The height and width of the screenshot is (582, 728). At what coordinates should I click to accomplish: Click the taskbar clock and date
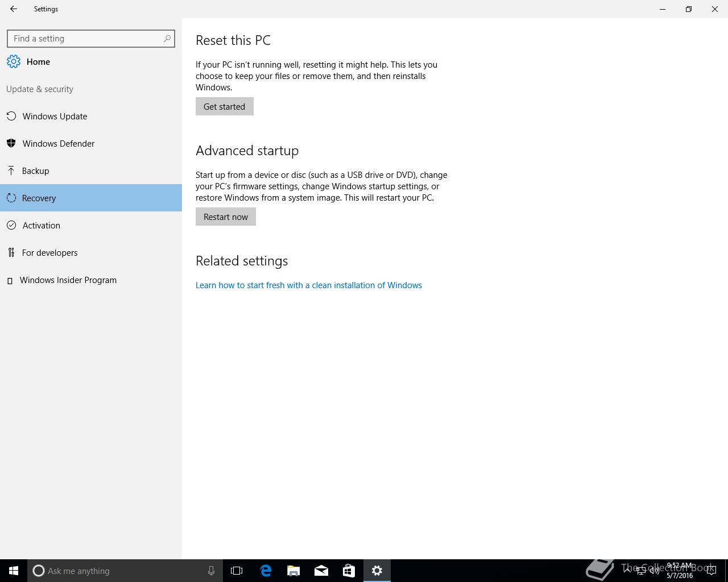point(680,571)
